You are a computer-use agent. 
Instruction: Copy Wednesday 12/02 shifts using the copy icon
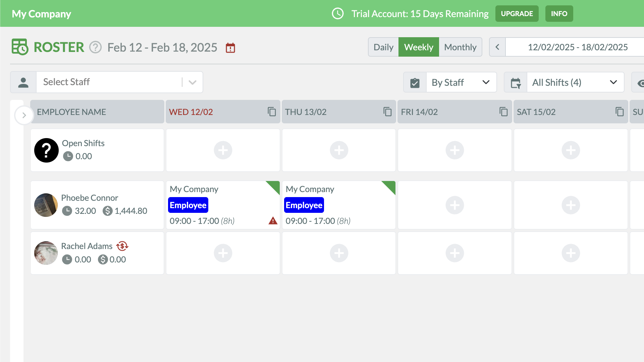(x=272, y=112)
